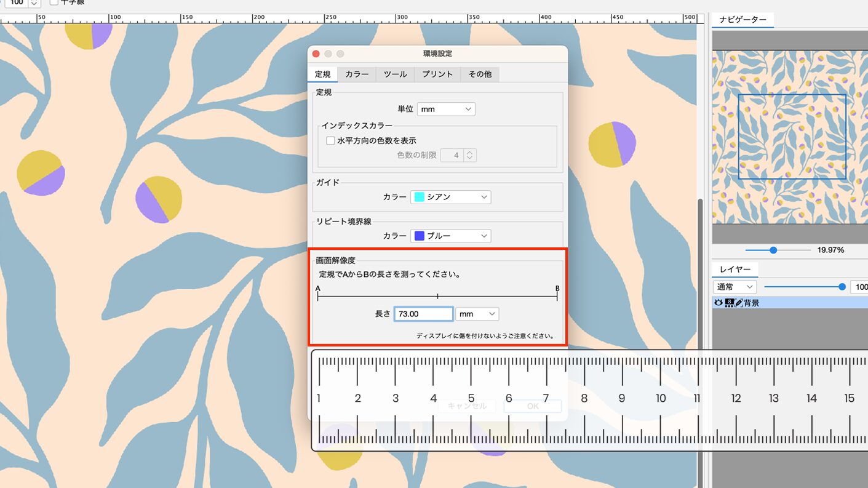The image size is (868, 488).
Task: Open the 通常 blend mode dropdown
Action: click(735, 287)
